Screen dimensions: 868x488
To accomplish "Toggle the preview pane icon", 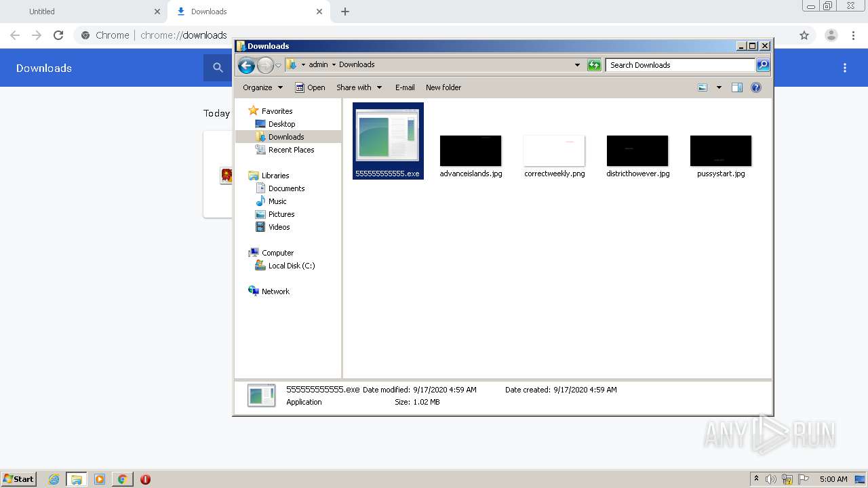I will (x=737, y=87).
